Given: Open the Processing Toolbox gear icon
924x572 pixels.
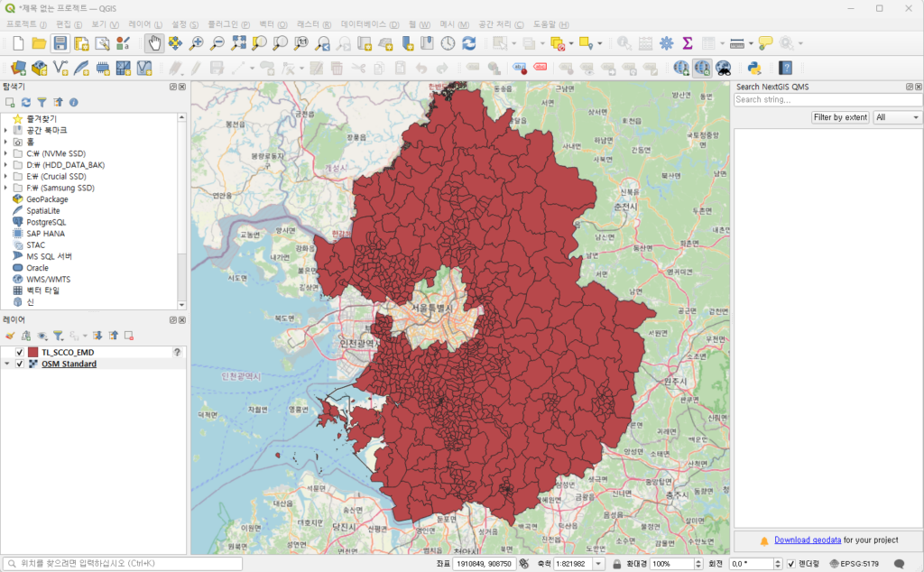Looking at the screenshot, I should pos(667,42).
